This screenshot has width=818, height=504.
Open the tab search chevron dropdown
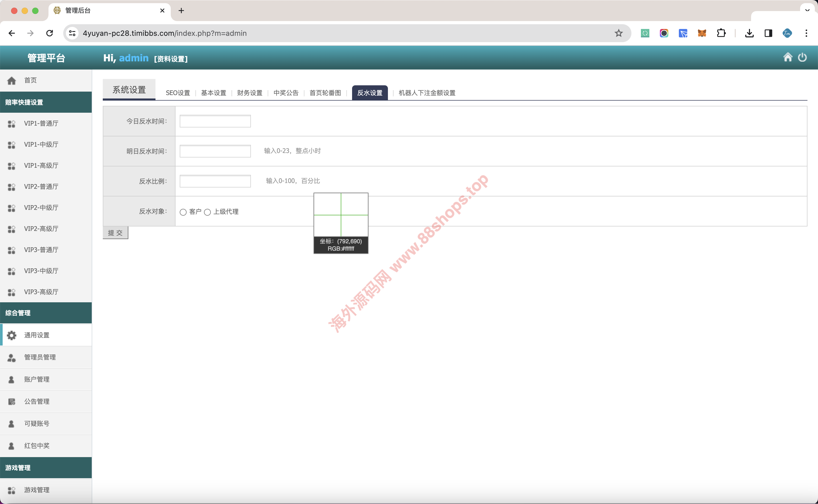click(807, 10)
